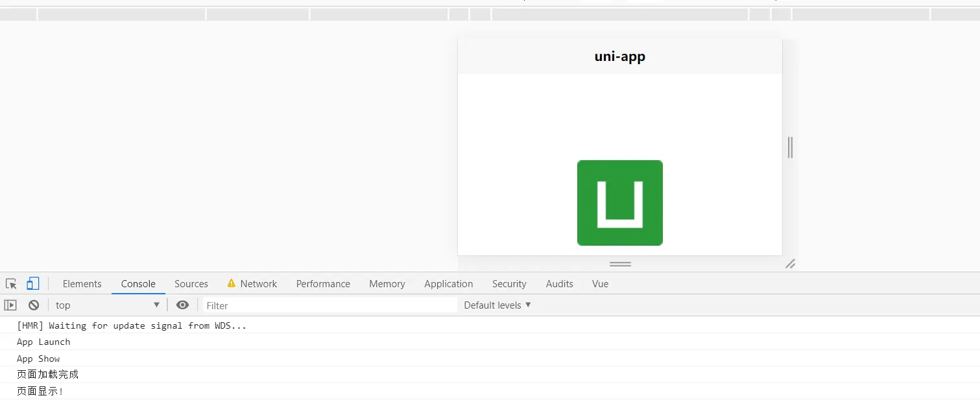Select the 页面显示! log line
This screenshot has height=400, width=980.
coord(40,391)
